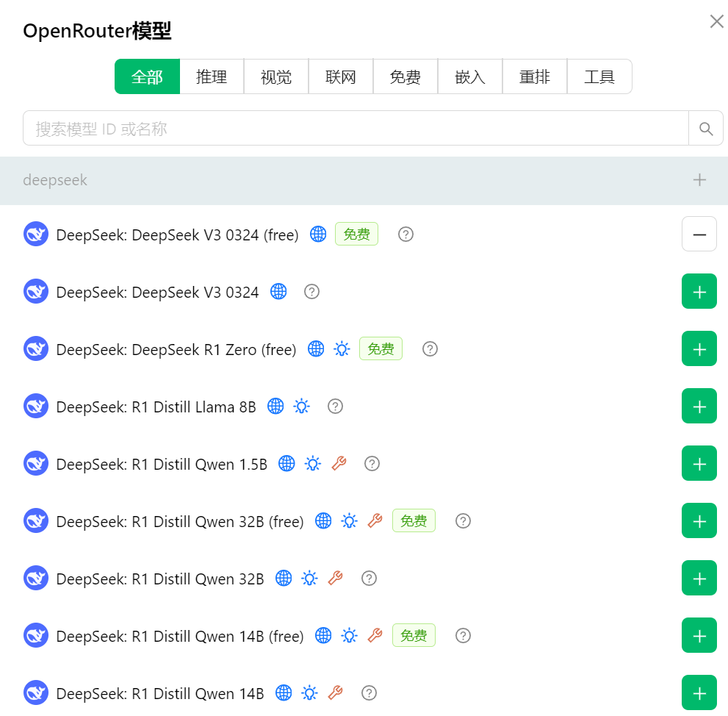Click 免费 tag on Qwen 32B (free) row
Screen dimensions: 728x716
(x=414, y=521)
